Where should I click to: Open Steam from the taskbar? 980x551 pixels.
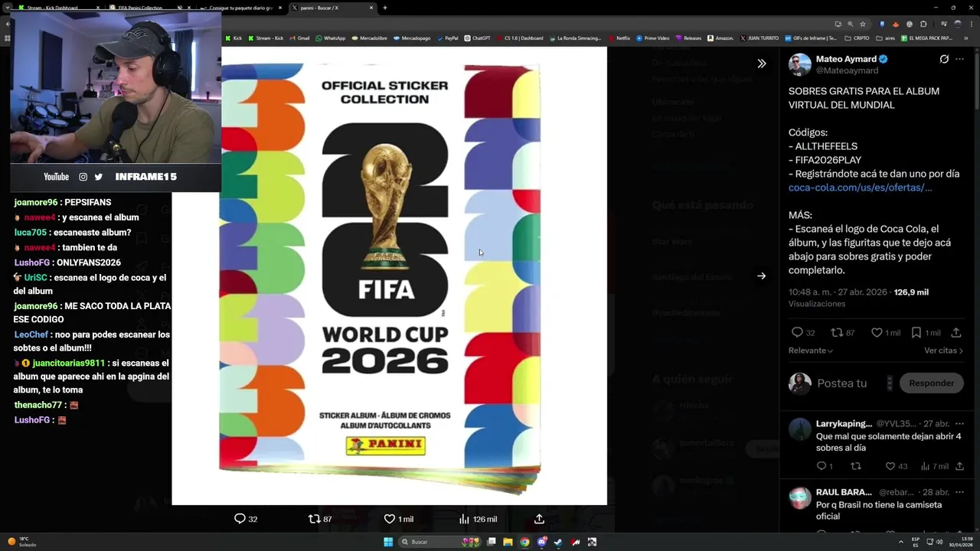558,542
